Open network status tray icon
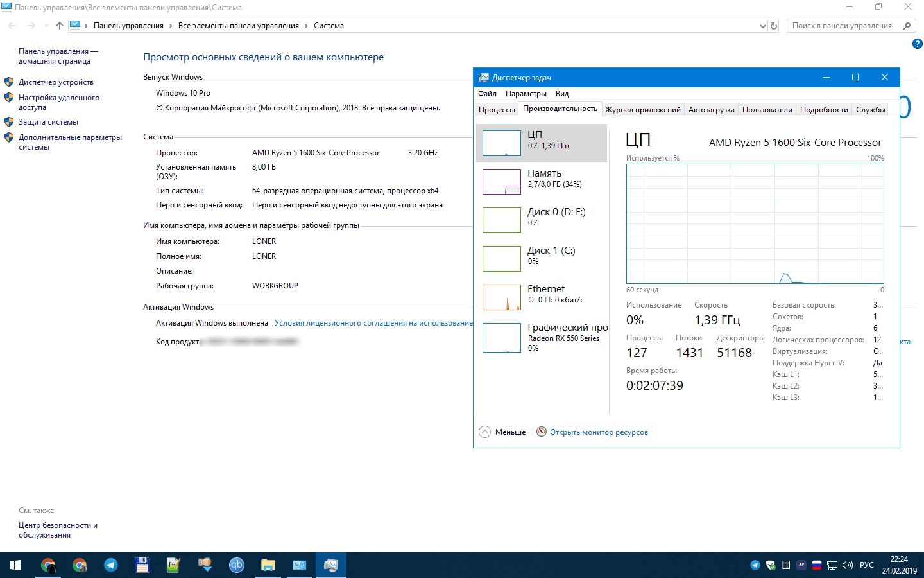Image resolution: width=924 pixels, height=578 pixels. (832, 565)
